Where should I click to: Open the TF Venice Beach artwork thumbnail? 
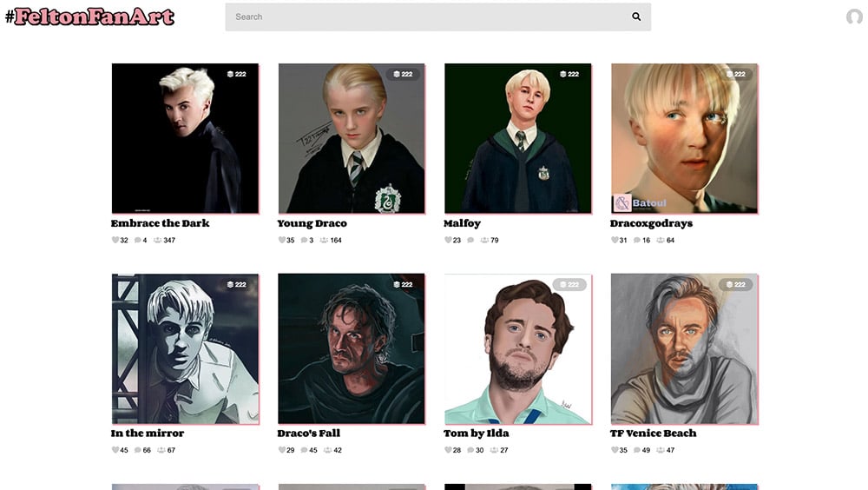(684, 348)
